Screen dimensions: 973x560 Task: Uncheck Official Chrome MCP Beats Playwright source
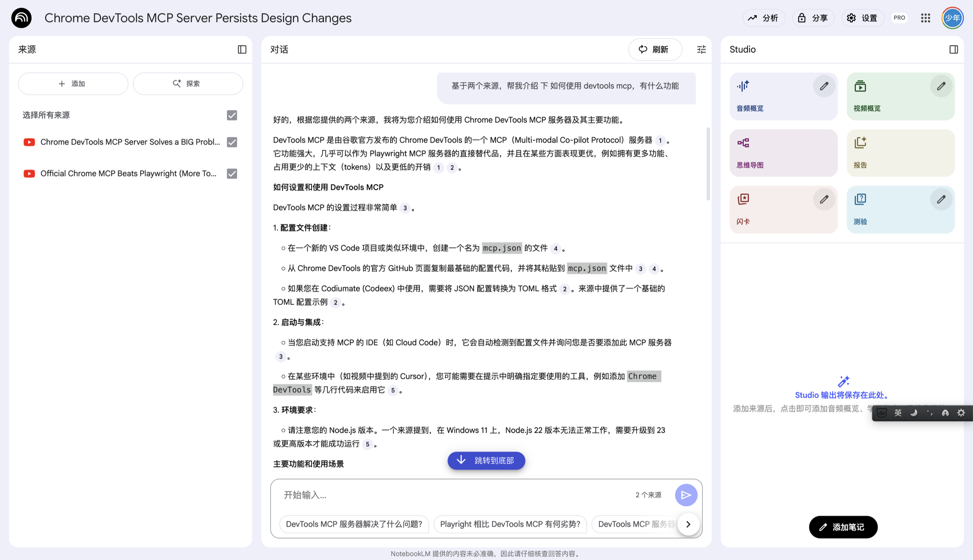click(232, 173)
